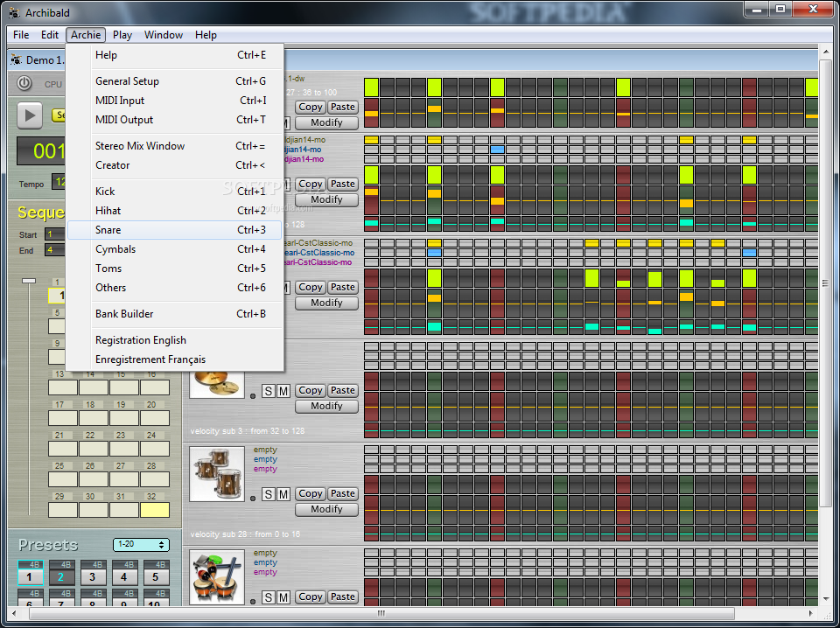Select Snare from the Archie menu
The image size is (840, 628).
pyautogui.click(x=174, y=230)
